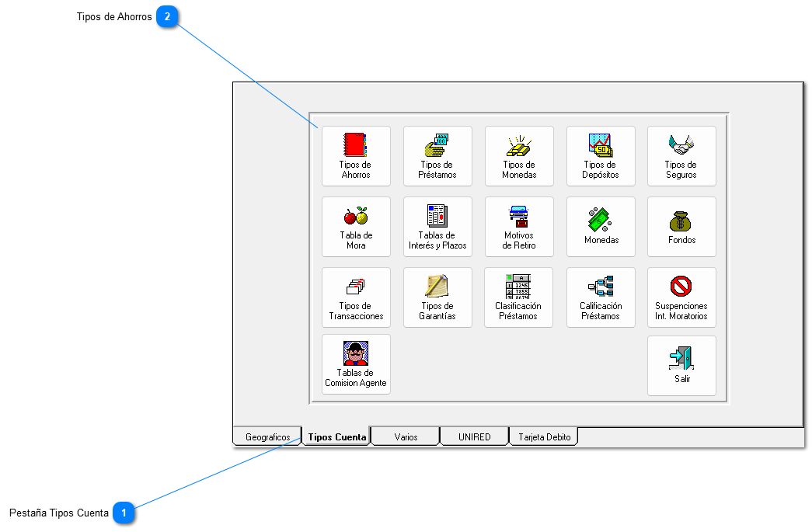The height and width of the screenshot is (532, 812).
Task: Open Tipos de Depósitos
Action: point(601,156)
